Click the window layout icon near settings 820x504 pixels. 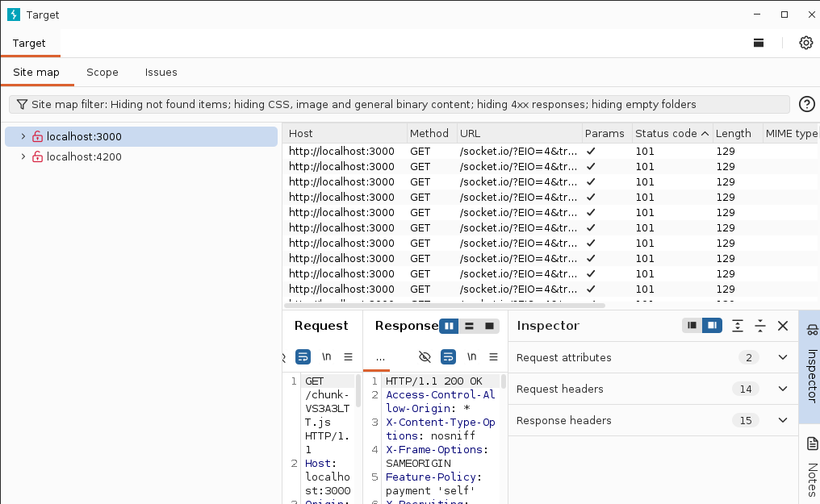tap(759, 43)
